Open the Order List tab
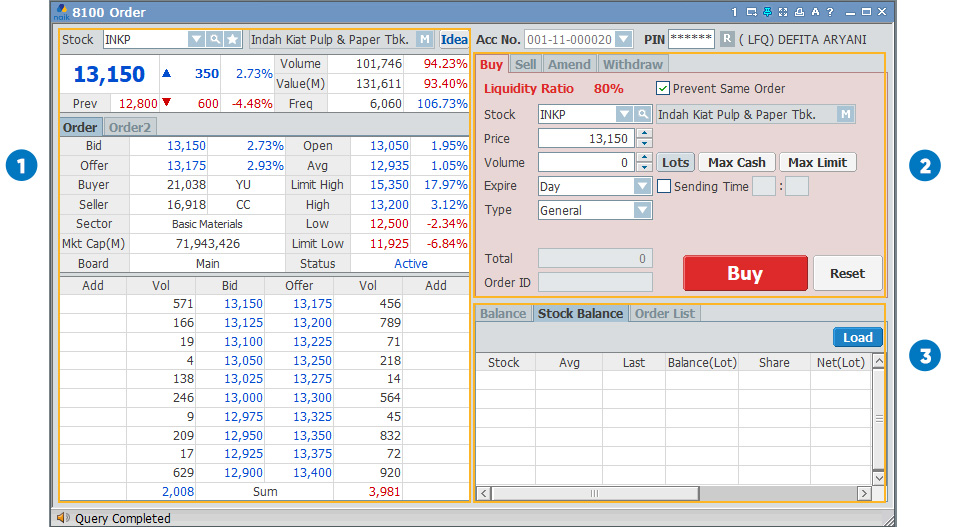 [665, 313]
